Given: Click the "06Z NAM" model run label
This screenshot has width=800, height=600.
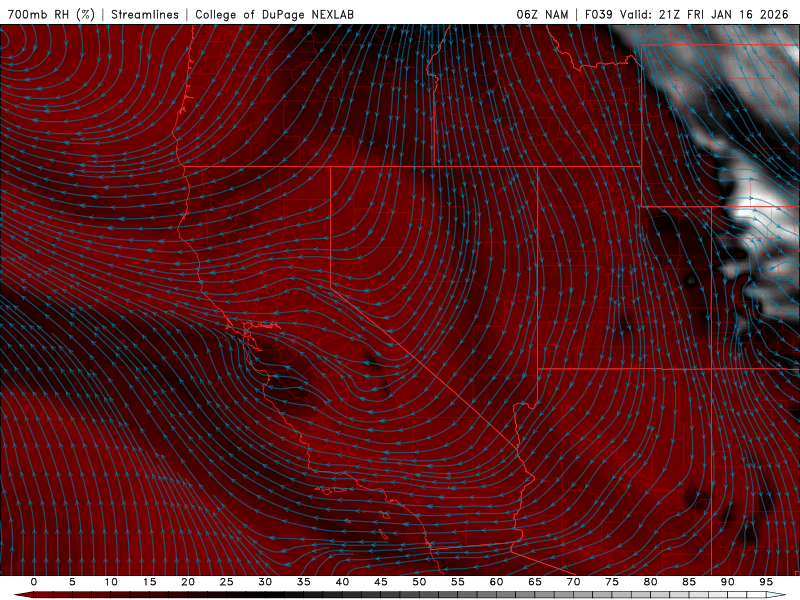Looking at the screenshot, I should [542, 14].
